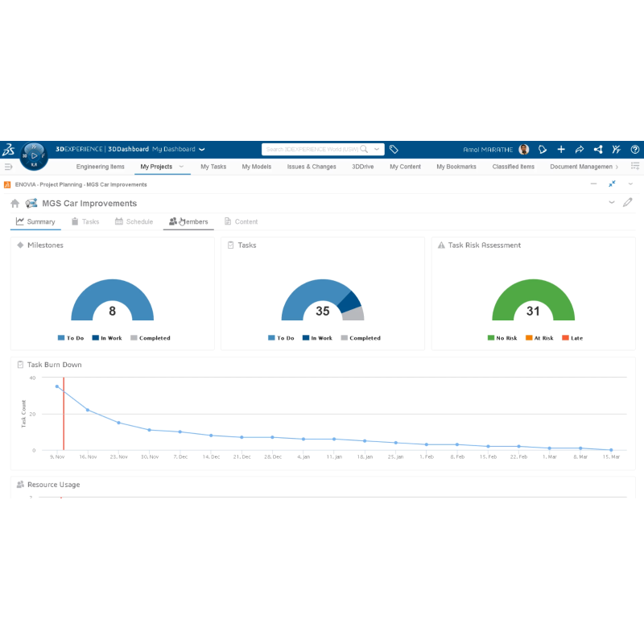Toggle Completed legend in Milestones chart
644x644 pixels.
(x=151, y=338)
